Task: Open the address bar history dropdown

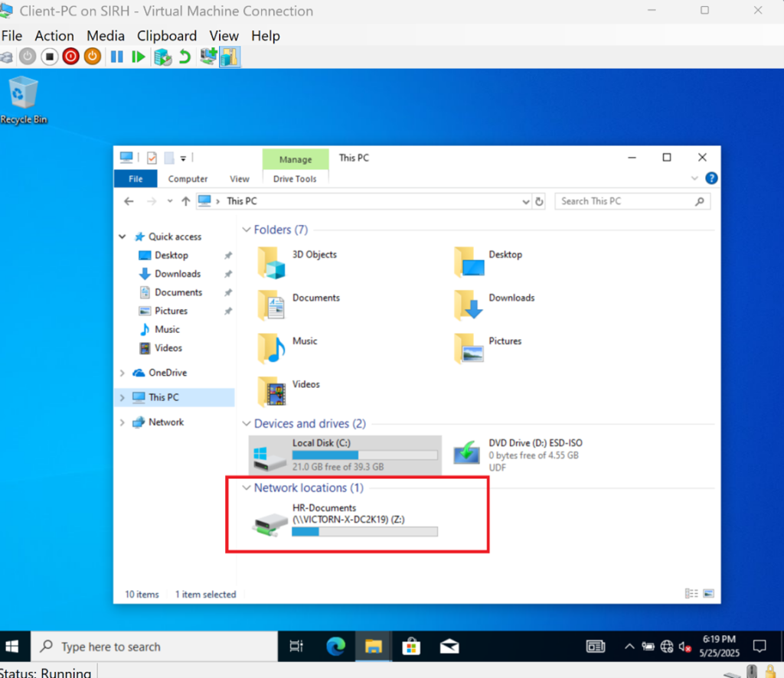Action: point(526,201)
